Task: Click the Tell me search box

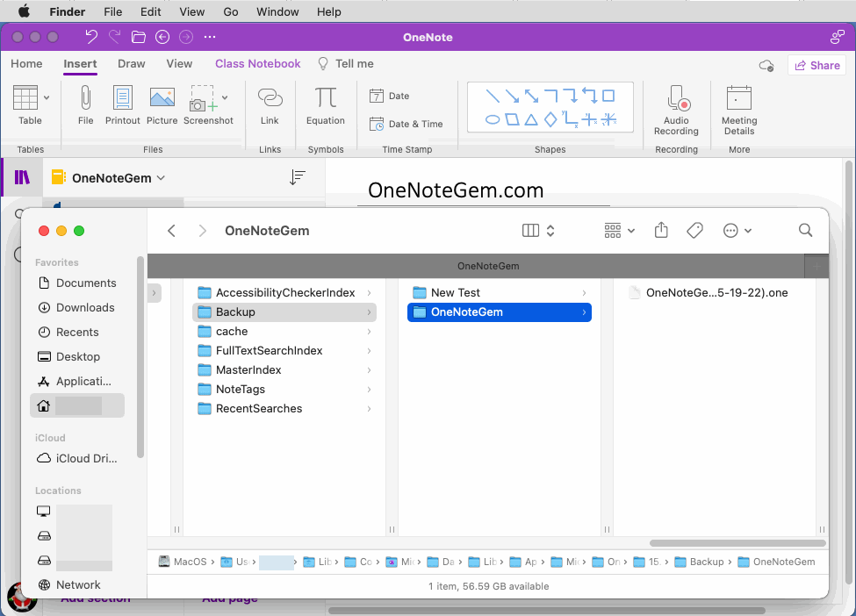Action: click(346, 64)
